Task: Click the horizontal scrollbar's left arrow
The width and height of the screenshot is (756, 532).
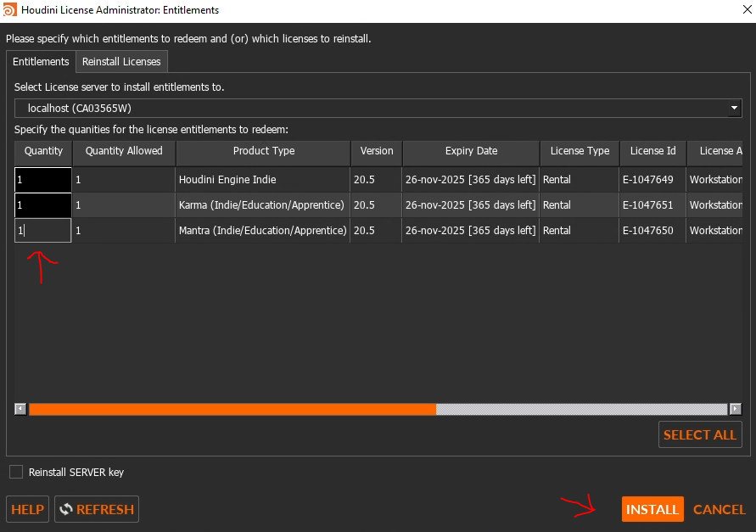Action: click(x=20, y=409)
